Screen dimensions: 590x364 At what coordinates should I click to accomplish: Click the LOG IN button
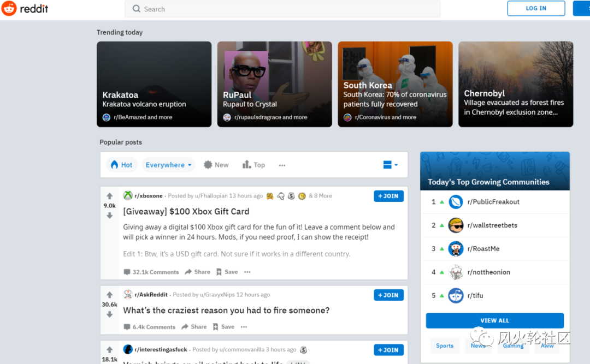[536, 8]
